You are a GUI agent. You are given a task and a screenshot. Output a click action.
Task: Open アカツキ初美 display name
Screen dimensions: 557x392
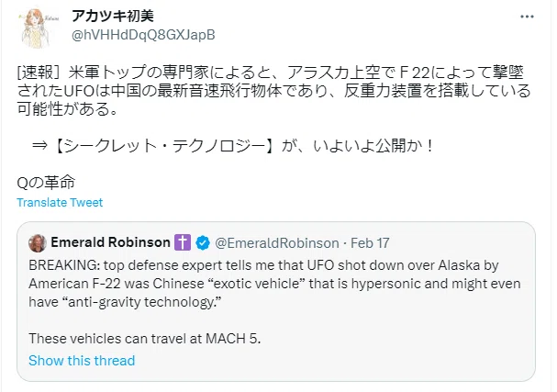[x=113, y=16]
